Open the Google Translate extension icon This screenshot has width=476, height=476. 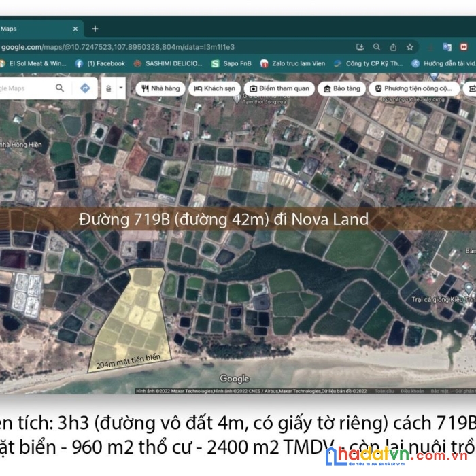[x=447, y=47]
